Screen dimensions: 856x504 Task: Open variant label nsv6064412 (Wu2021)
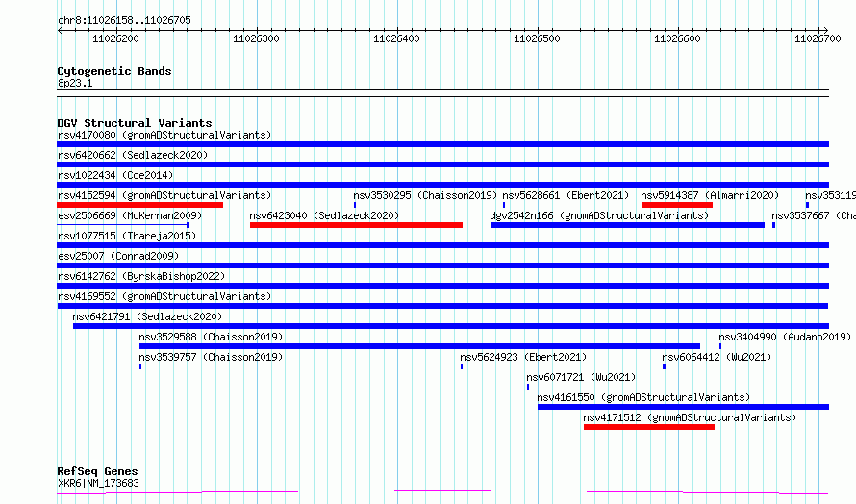pos(717,357)
